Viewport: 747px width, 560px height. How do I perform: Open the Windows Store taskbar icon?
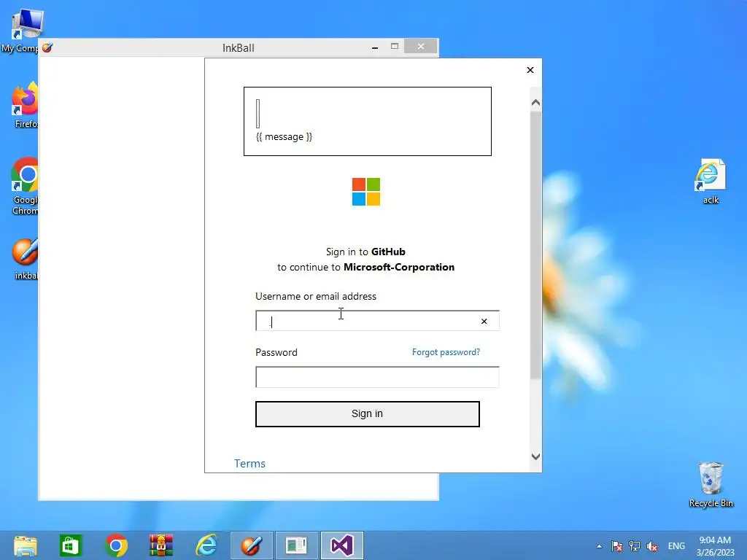71,545
